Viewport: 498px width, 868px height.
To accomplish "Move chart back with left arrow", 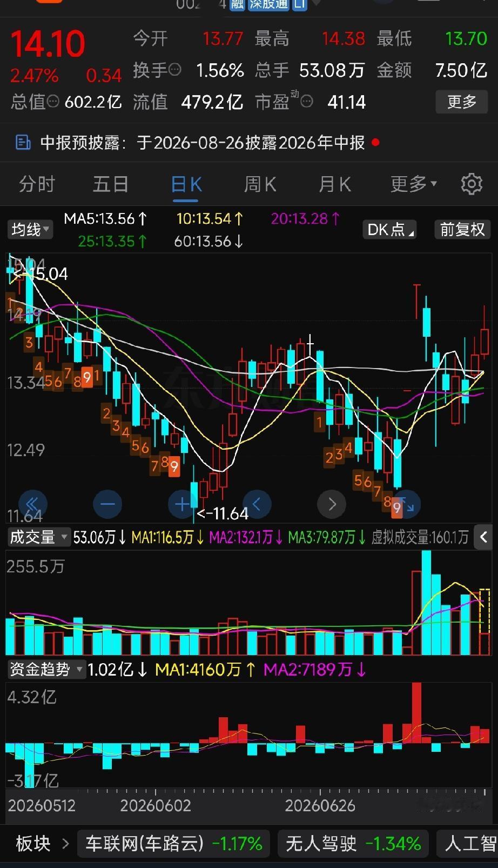I will point(257,505).
